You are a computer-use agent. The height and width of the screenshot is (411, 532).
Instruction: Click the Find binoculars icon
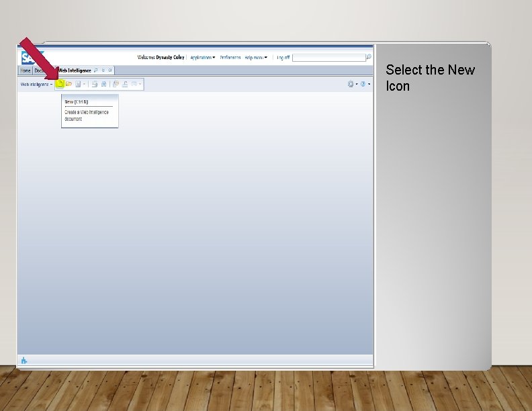104,84
